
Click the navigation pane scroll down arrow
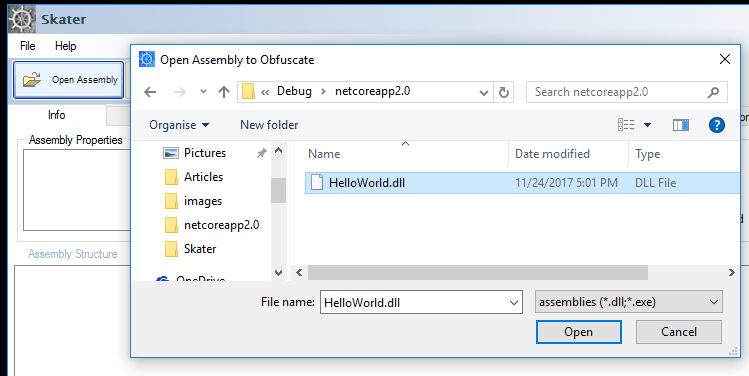279,273
